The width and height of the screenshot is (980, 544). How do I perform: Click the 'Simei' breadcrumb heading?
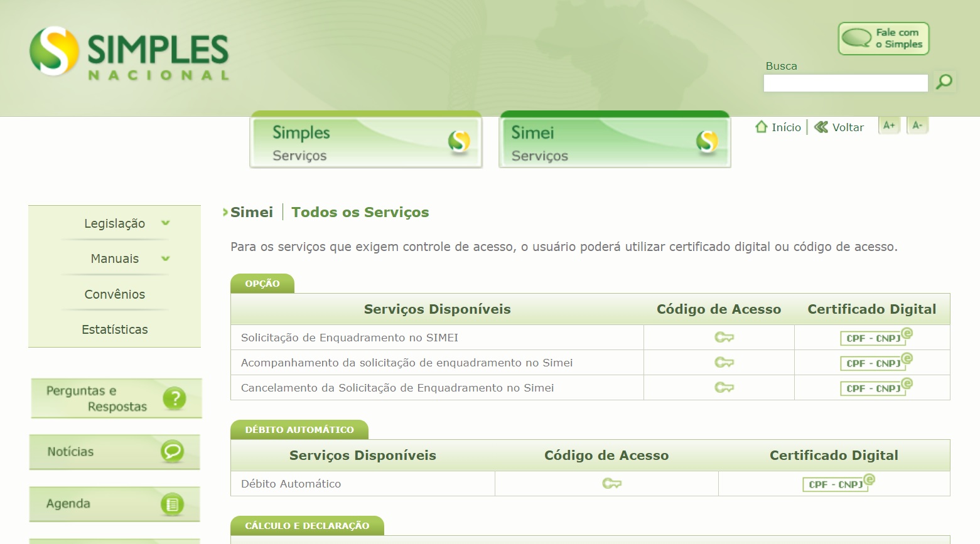click(x=252, y=212)
